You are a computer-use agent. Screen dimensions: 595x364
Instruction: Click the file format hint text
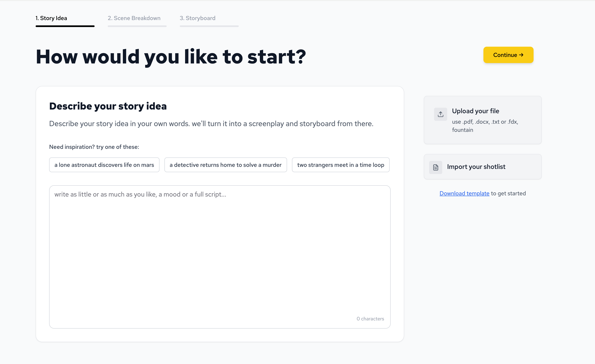(x=485, y=126)
